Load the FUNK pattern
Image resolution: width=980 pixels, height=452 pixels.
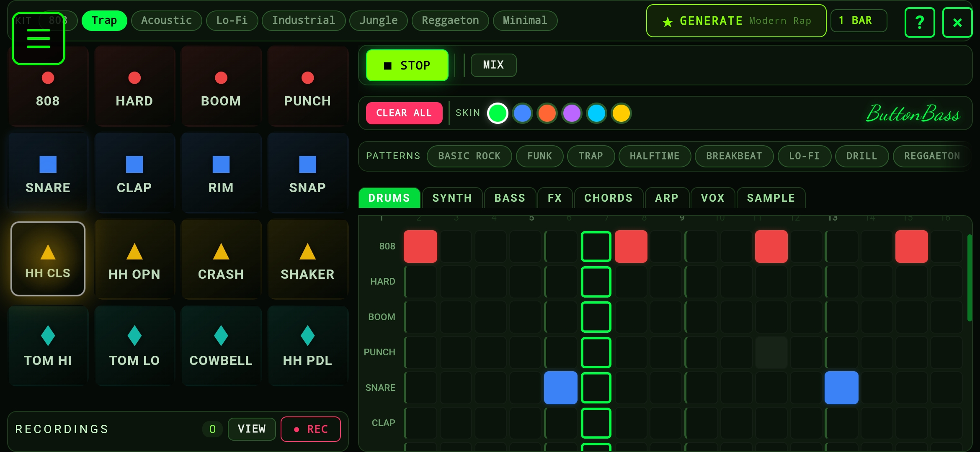pos(539,156)
